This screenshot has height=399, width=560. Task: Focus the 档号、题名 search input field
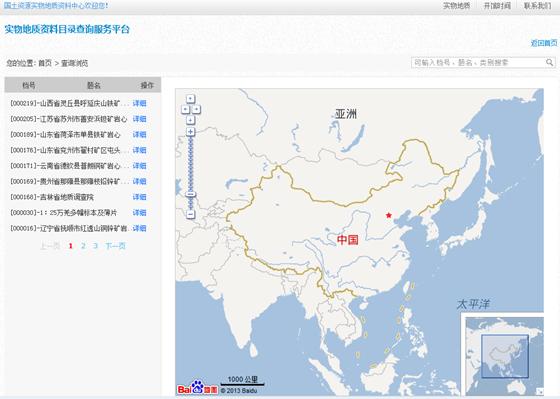pyautogui.click(x=479, y=63)
